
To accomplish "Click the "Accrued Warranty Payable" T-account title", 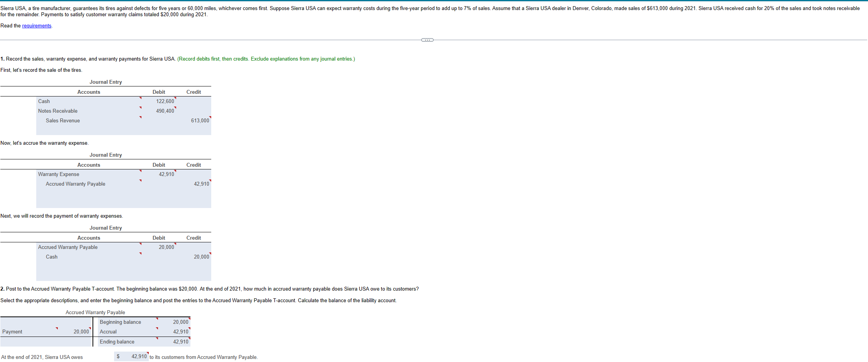I will 95,312.
